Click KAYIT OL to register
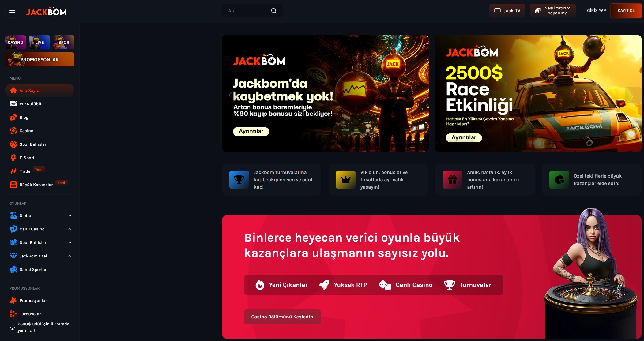The height and width of the screenshot is (341, 644). pyautogui.click(x=626, y=11)
